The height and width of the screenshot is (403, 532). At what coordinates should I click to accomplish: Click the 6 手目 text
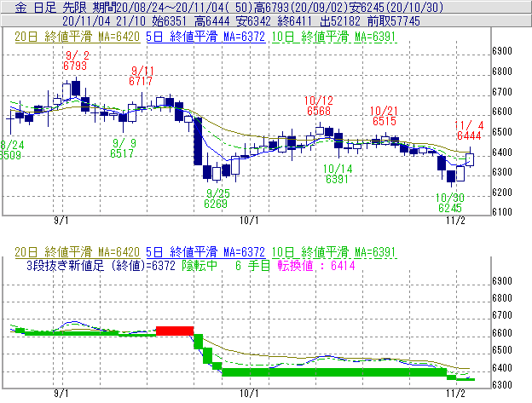252,265
